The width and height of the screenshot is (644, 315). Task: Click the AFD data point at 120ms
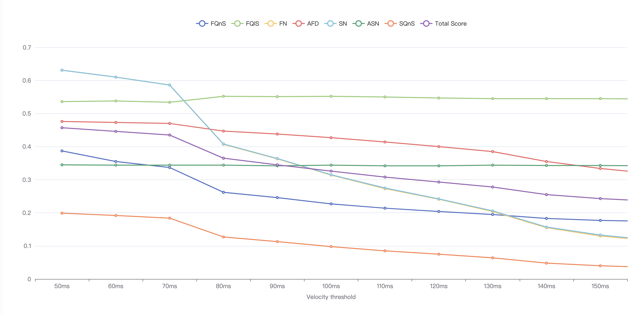[x=439, y=147]
